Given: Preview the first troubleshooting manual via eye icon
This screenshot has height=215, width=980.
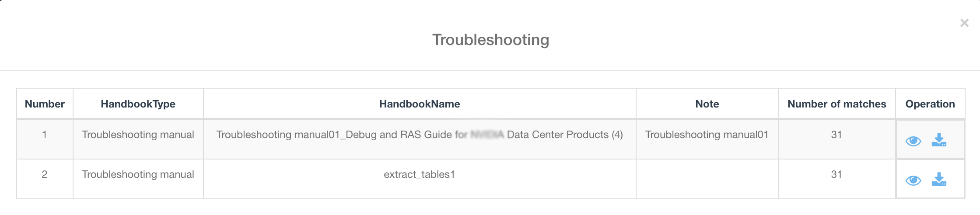Looking at the screenshot, I should (x=913, y=141).
